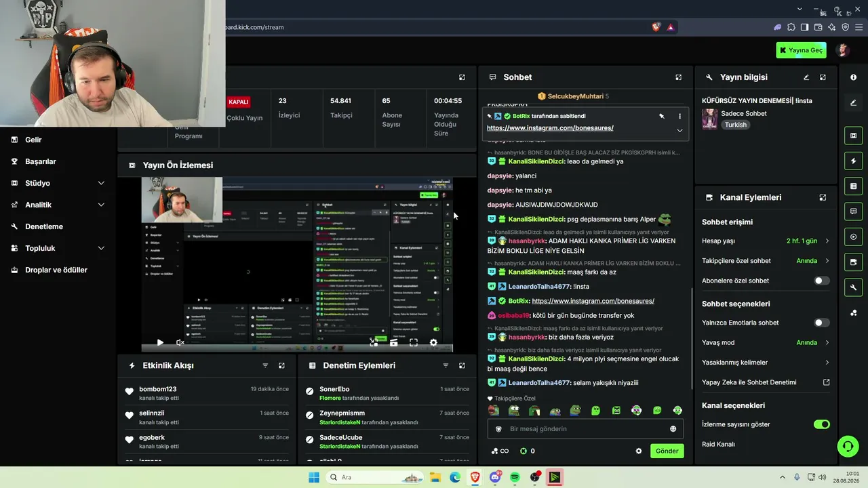Open user profile avatar top right
The height and width of the screenshot is (488, 868).
tap(844, 50)
